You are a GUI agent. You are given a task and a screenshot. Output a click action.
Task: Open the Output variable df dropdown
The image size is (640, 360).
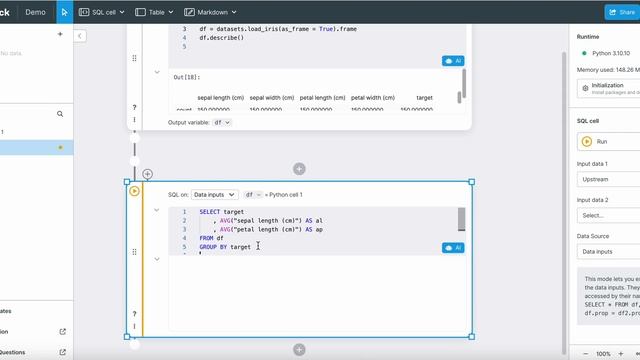222,122
